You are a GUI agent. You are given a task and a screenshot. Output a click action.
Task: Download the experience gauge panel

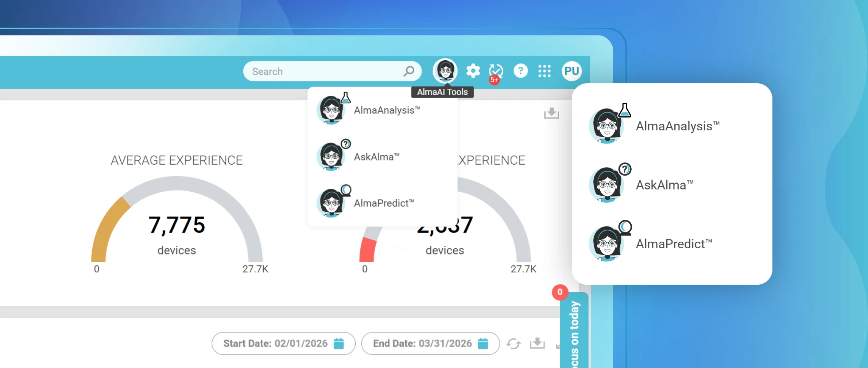coord(551,113)
